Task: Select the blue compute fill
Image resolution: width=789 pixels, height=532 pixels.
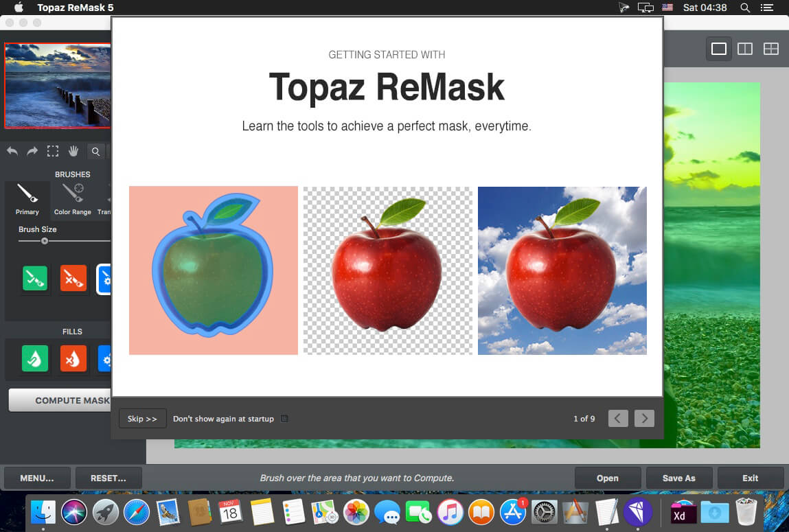Action: click(x=104, y=358)
